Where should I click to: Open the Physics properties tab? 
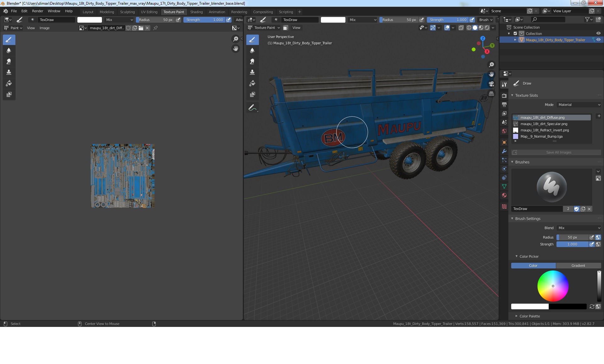coord(504,169)
